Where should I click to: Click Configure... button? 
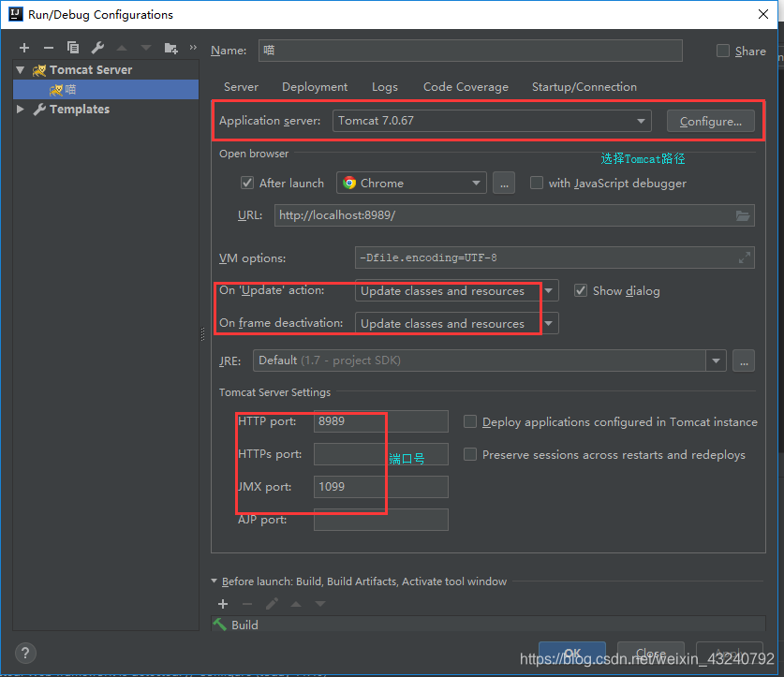click(711, 122)
